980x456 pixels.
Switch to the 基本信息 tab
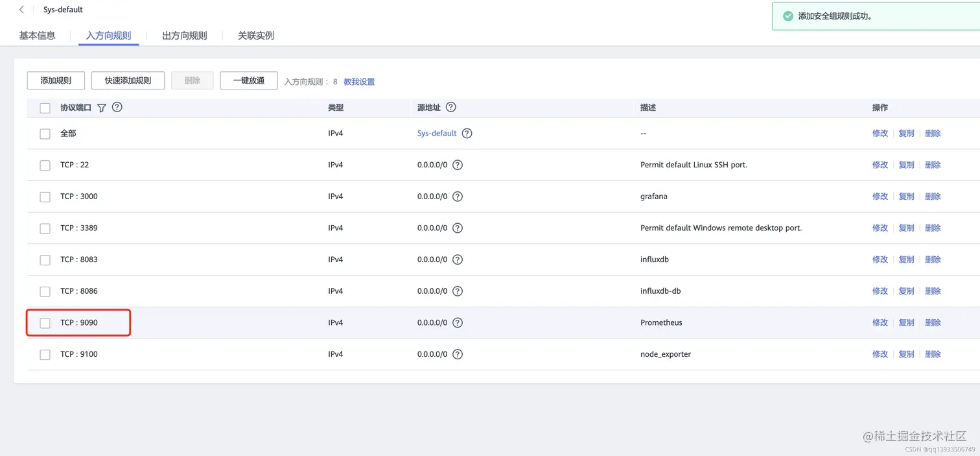(37, 36)
